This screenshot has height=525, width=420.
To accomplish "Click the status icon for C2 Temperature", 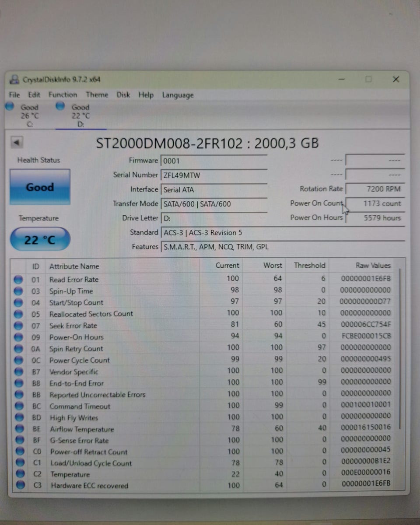I will click(20, 474).
